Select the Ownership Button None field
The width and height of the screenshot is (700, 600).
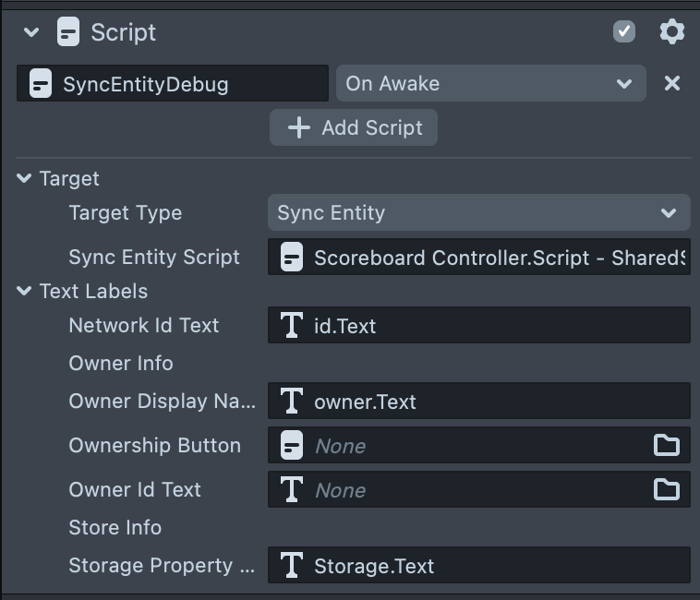pyautogui.click(x=462, y=446)
